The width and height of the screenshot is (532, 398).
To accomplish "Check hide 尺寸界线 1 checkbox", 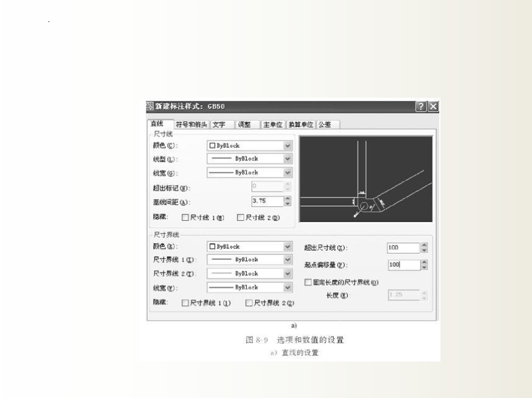I will [185, 303].
